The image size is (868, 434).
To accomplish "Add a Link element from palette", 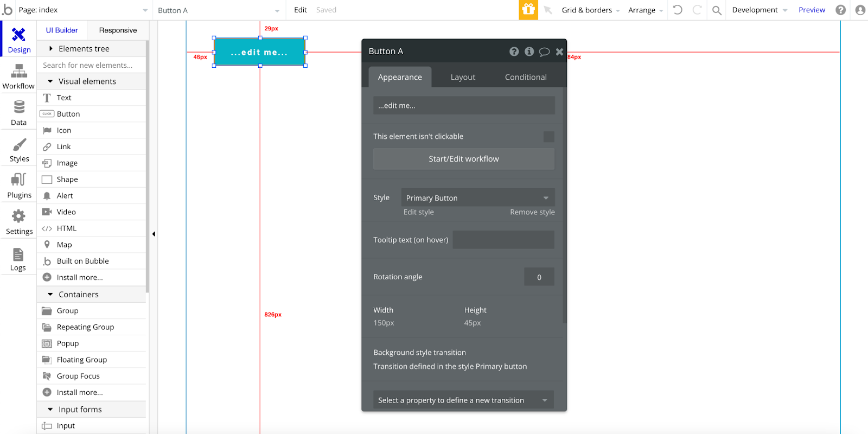I will 92,146.
